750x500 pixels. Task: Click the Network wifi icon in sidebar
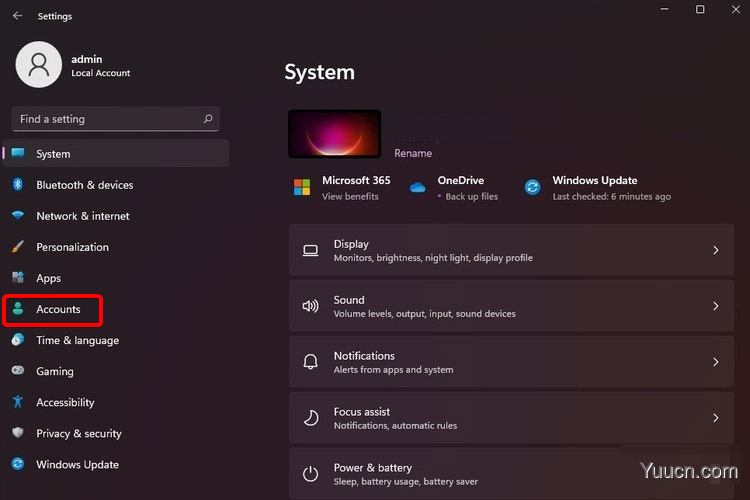click(x=18, y=215)
